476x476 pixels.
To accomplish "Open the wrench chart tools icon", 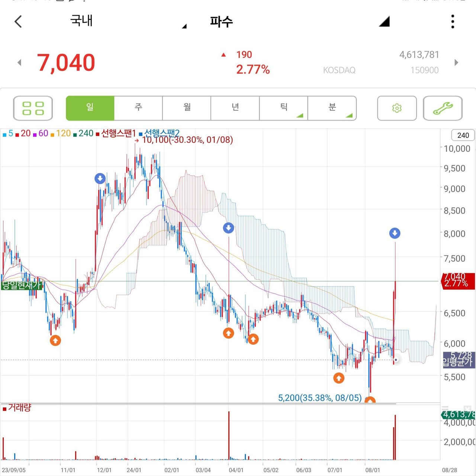I will (x=443, y=108).
